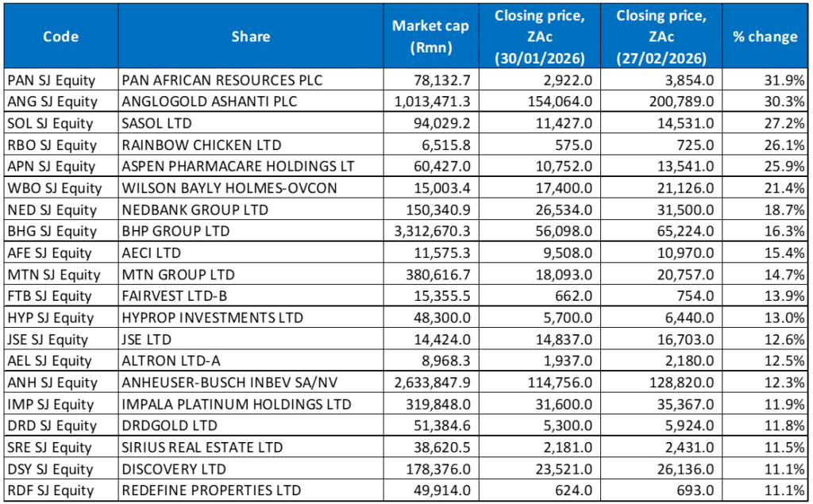Image resolution: width=813 pixels, height=504 pixels.
Task: Click the % change column header
Action: [765, 37]
